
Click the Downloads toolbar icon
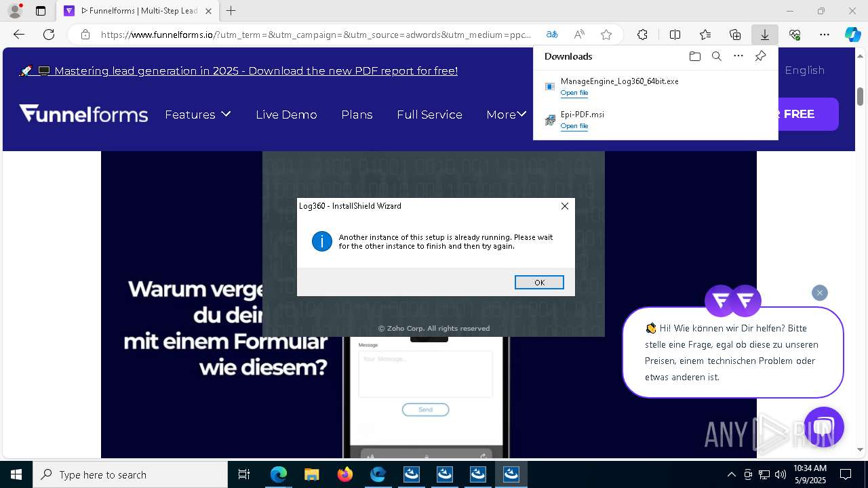click(764, 35)
